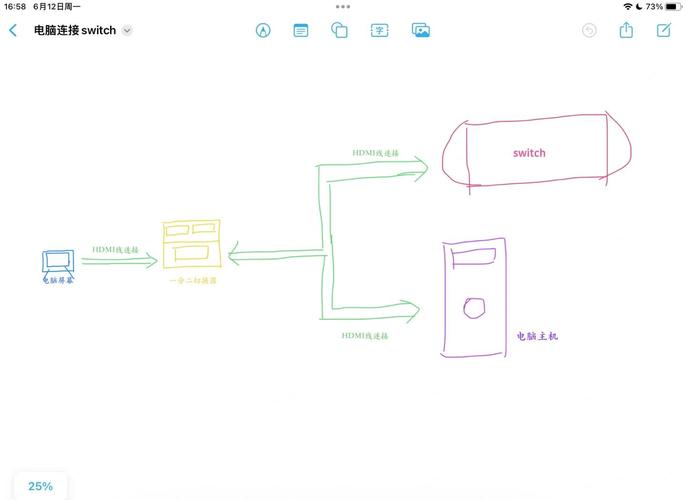Create a new board
Screen dimensions: 686x500
(x=663, y=31)
